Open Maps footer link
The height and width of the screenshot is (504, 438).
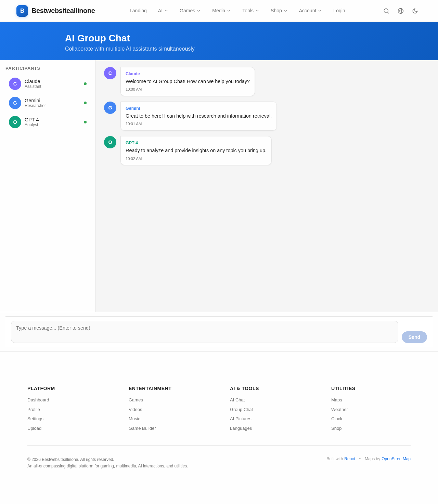pyautogui.click(x=337, y=400)
